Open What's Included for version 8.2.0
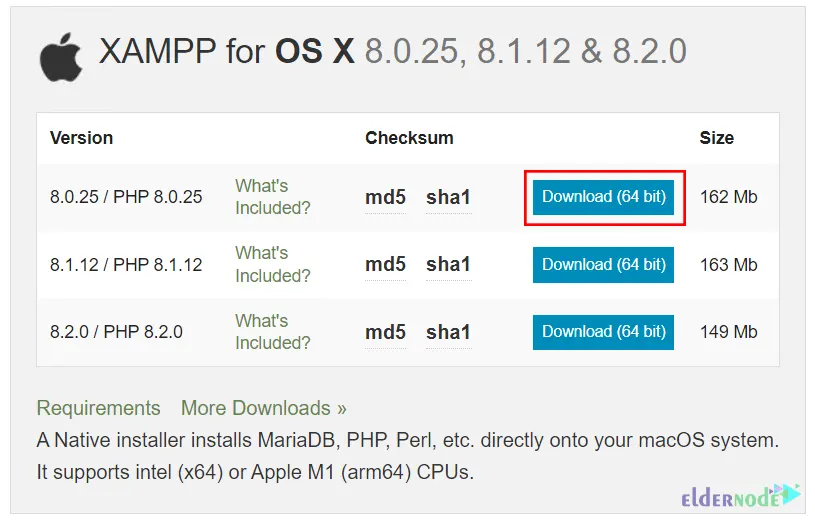This screenshot has height=521, width=815. pyautogui.click(x=272, y=332)
